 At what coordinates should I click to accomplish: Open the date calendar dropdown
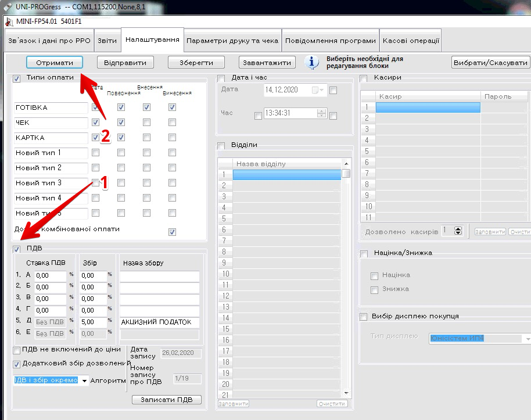point(319,90)
